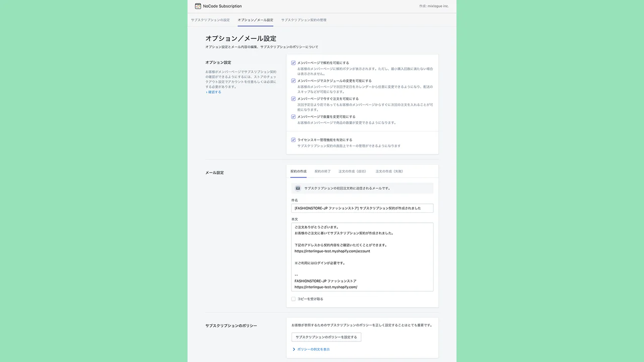This screenshot has height=362, width=644.
Task: Click the 確認する link
Action: (x=213, y=92)
